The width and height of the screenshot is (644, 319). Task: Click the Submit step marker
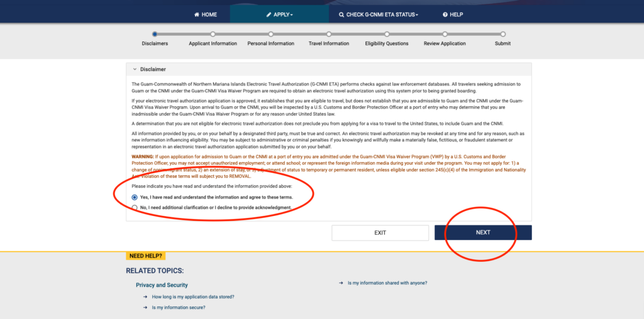[502, 34]
